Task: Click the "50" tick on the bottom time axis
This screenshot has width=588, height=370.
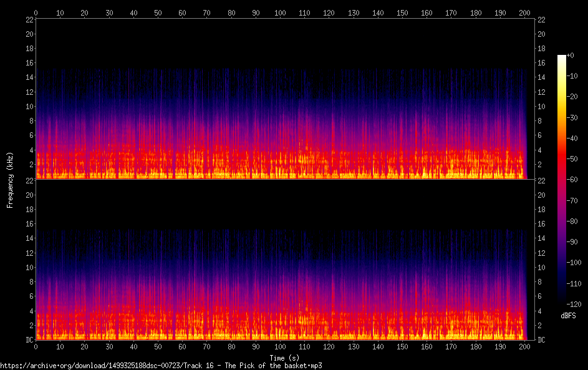Action: click(x=158, y=347)
